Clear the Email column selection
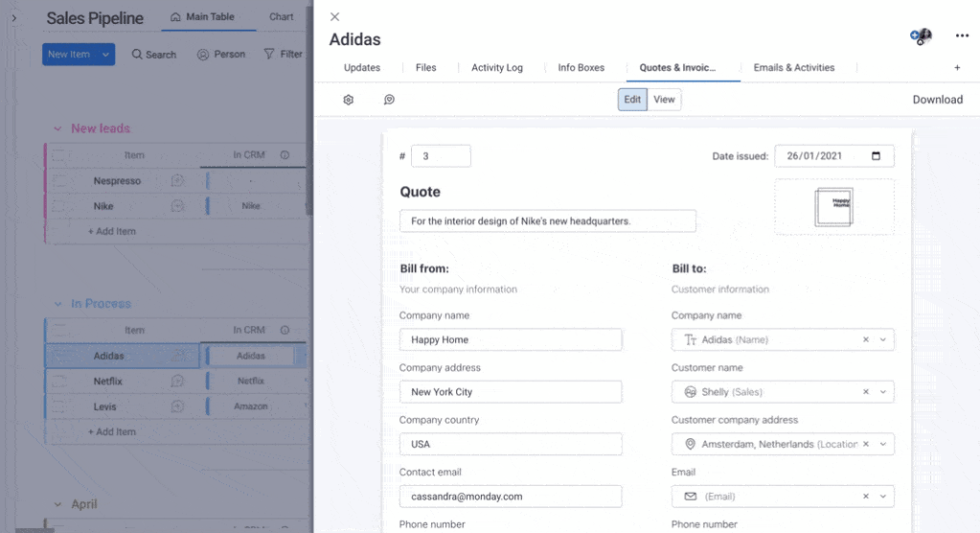This screenshot has width=980, height=533. [866, 496]
